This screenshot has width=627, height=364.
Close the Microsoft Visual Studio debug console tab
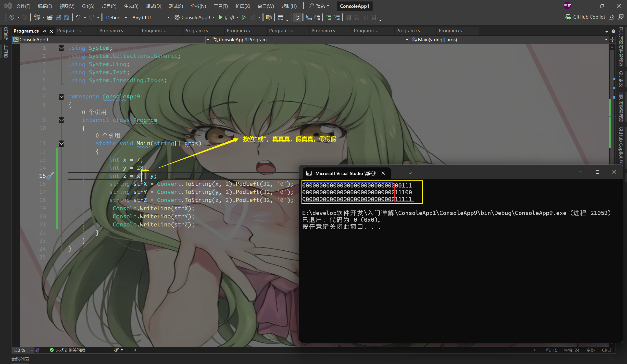tap(383, 173)
